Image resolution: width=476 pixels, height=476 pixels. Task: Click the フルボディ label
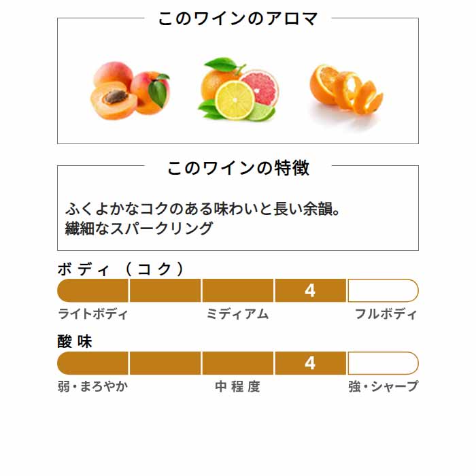(x=386, y=314)
